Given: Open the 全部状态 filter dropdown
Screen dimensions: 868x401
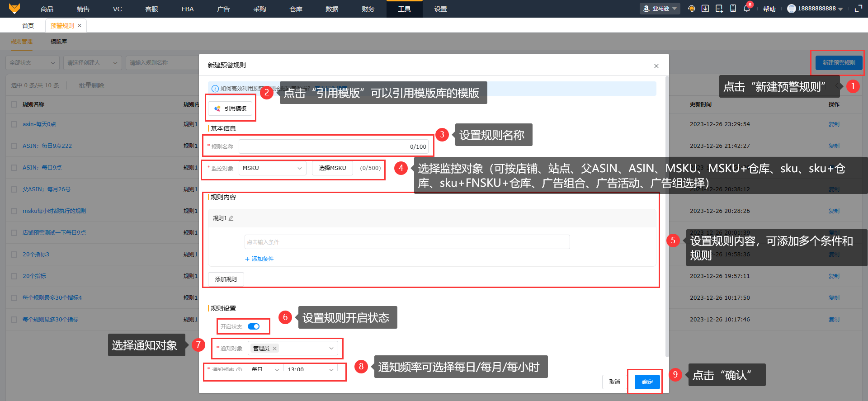Looking at the screenshot, I should point(33,63).
